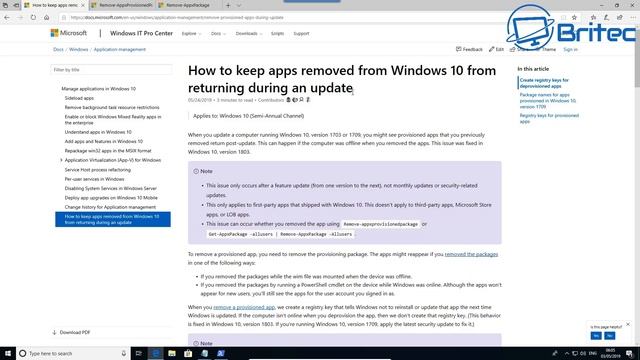
Task: Click the Application management breadcrumb link
Action: pos(120,49)
